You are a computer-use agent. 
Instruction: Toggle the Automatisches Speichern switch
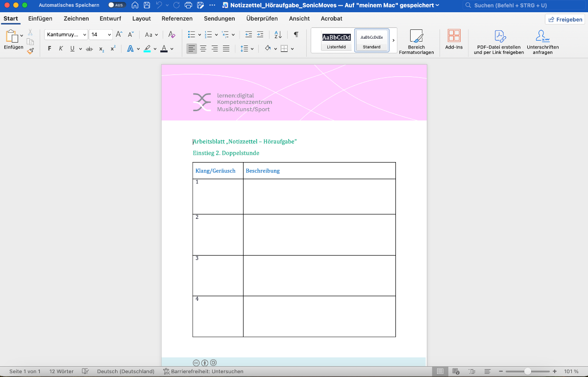pos(117,5)
